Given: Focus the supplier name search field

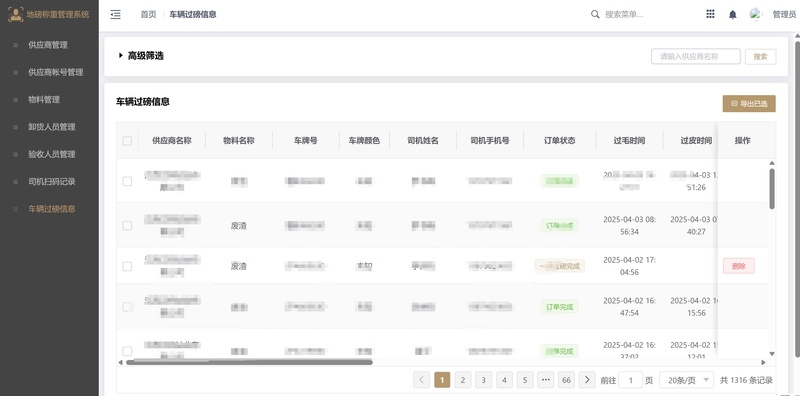Looking at the screenshot, I should (695, 57).
